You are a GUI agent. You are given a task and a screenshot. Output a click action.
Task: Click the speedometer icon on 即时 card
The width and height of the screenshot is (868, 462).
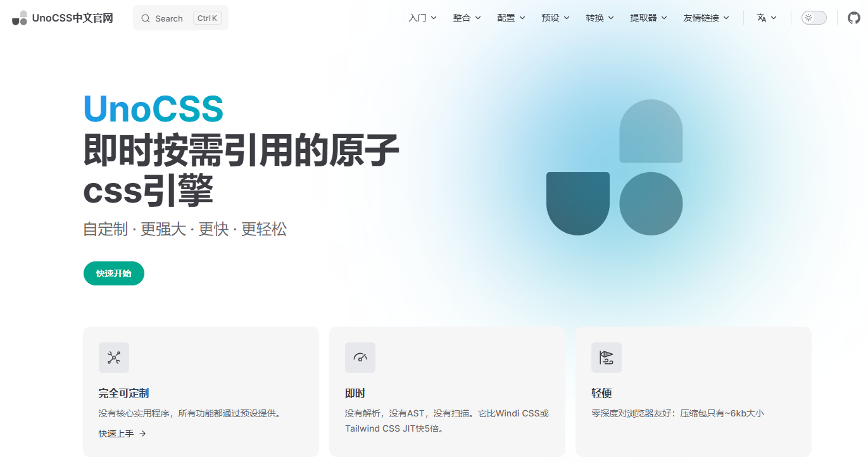[x=360, y=358]
